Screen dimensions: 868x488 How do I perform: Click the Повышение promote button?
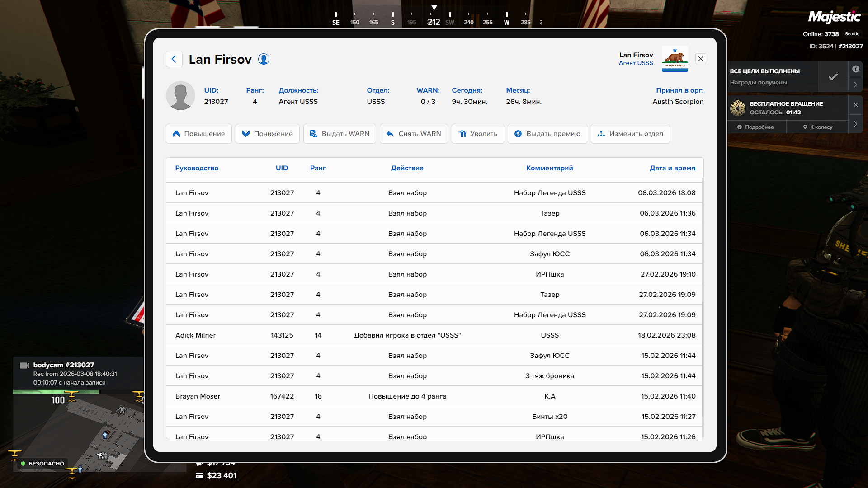[198, 134]
